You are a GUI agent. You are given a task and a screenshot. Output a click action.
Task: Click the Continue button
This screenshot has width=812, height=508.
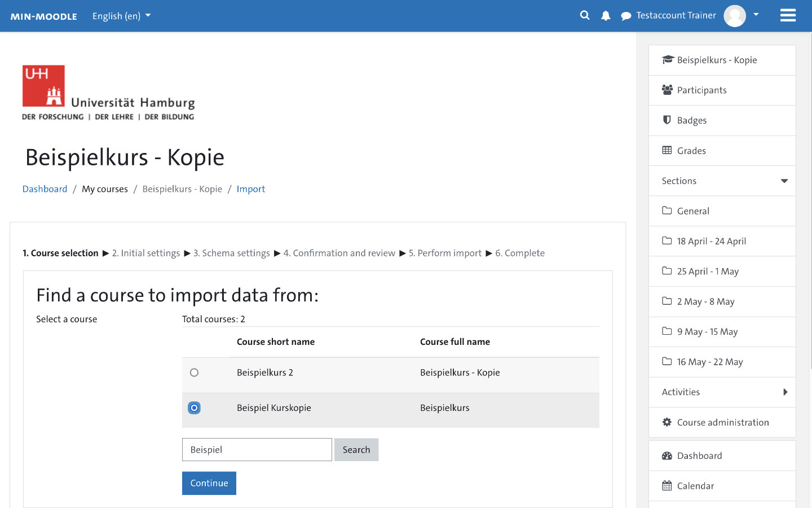[209, 483]
